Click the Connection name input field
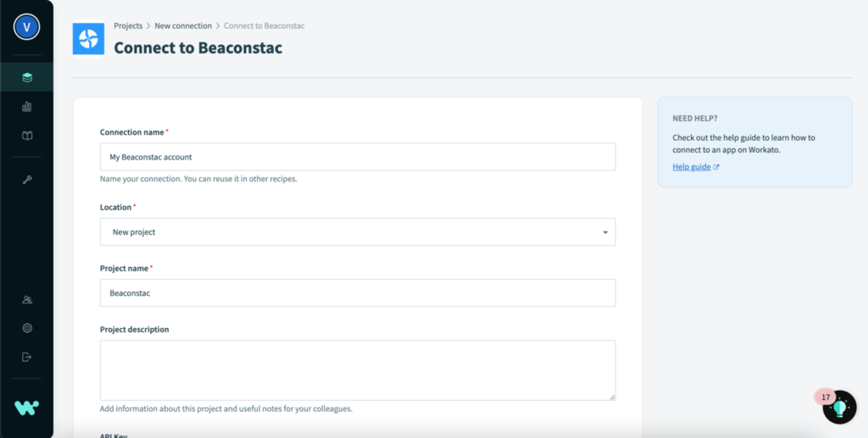The image size is (868, 438). point(357,157)
